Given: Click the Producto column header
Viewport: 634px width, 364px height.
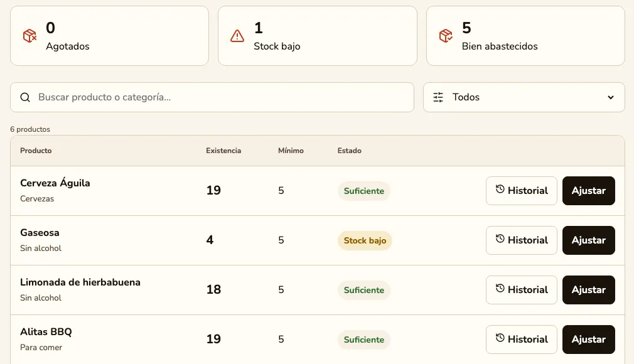Looking at the screenshot, I should click(x=36, y=151).
